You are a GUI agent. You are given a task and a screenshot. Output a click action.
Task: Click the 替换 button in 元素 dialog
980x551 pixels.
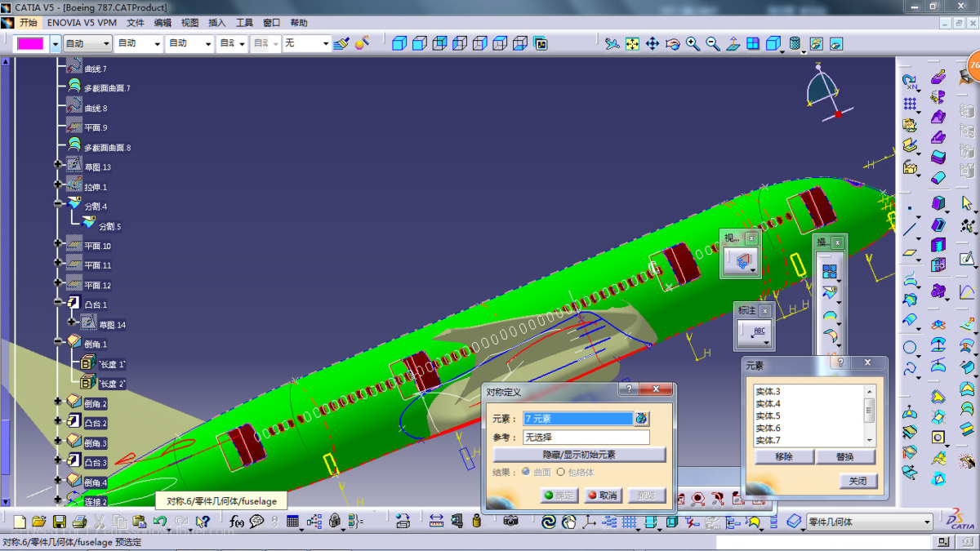(x=845, y=457)
